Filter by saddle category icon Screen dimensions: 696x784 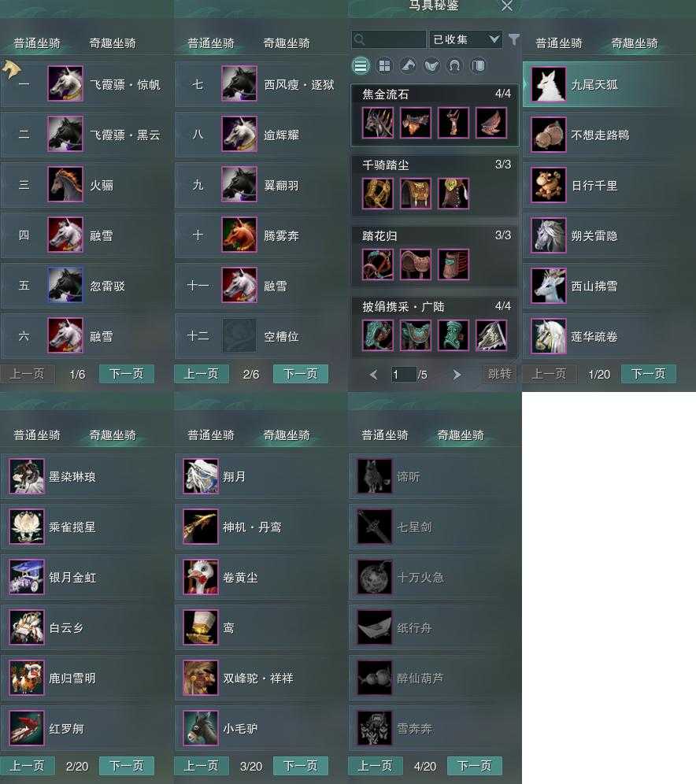pyautogui.click(x=431, y=65)
